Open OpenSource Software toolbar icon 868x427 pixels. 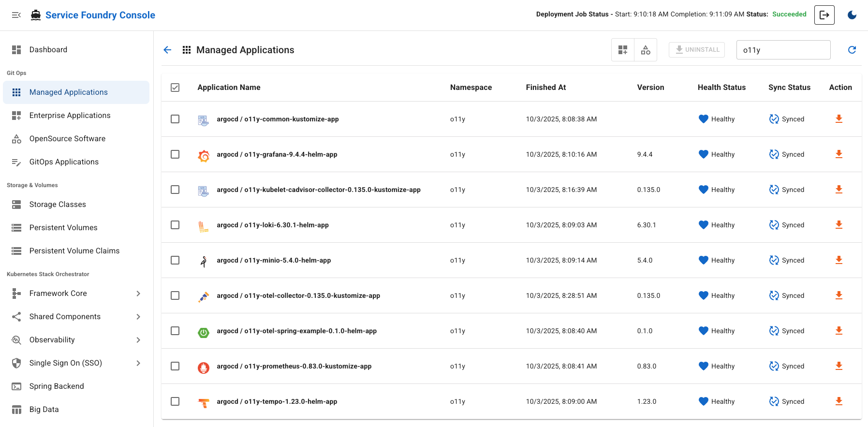646,50
